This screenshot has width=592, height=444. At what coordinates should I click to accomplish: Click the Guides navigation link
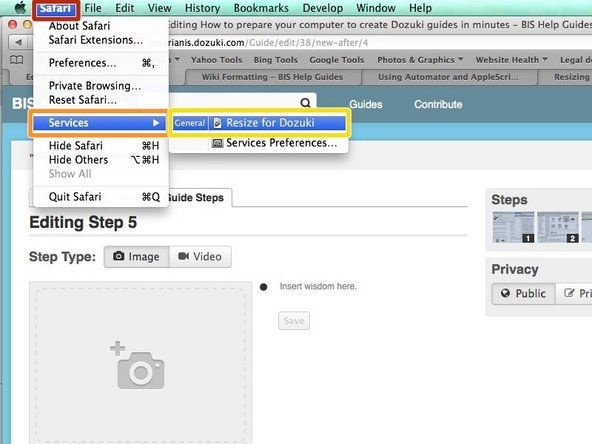(x=365, y=105)
